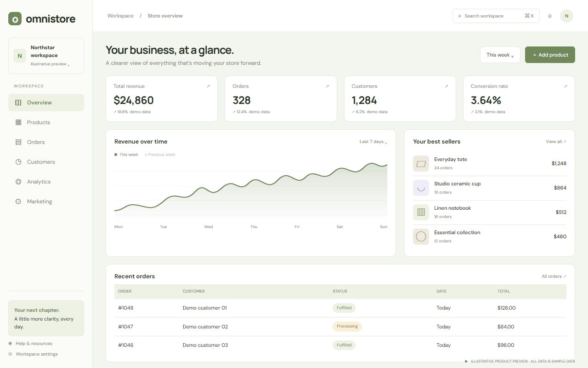Screen dimensions: 588x368
Task: Toggle Previous week chart legend
Action: 160,155
